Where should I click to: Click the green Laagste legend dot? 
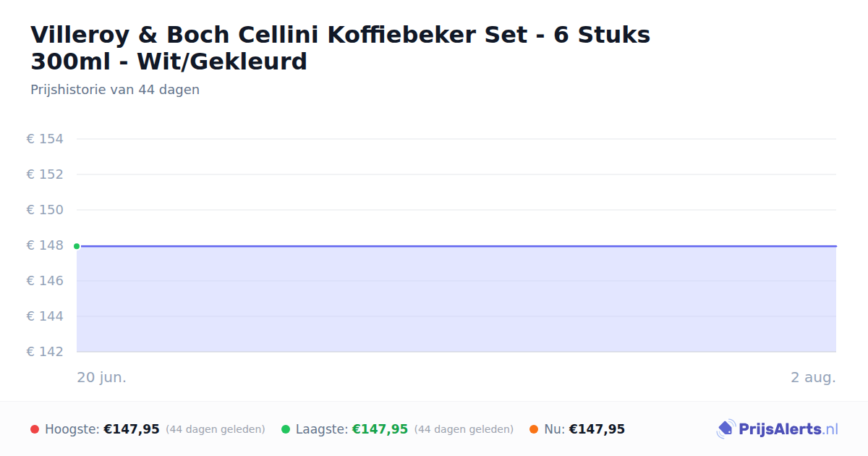coord(286,429)
